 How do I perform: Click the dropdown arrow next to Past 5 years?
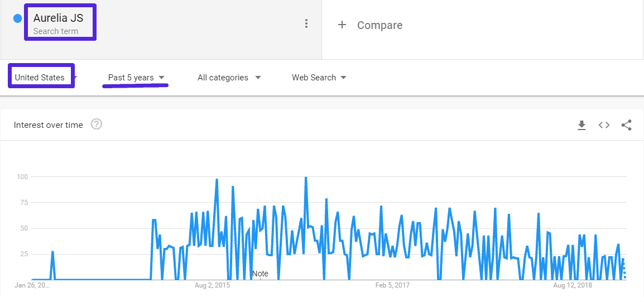[x=161, y=78]
